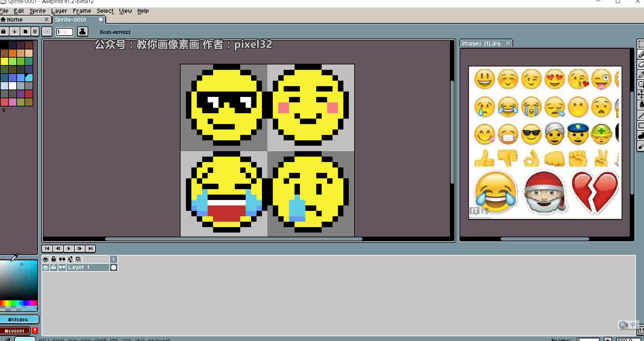Close the images (1).jpg tab
644x341 pixels.
[x=508, y=43]
